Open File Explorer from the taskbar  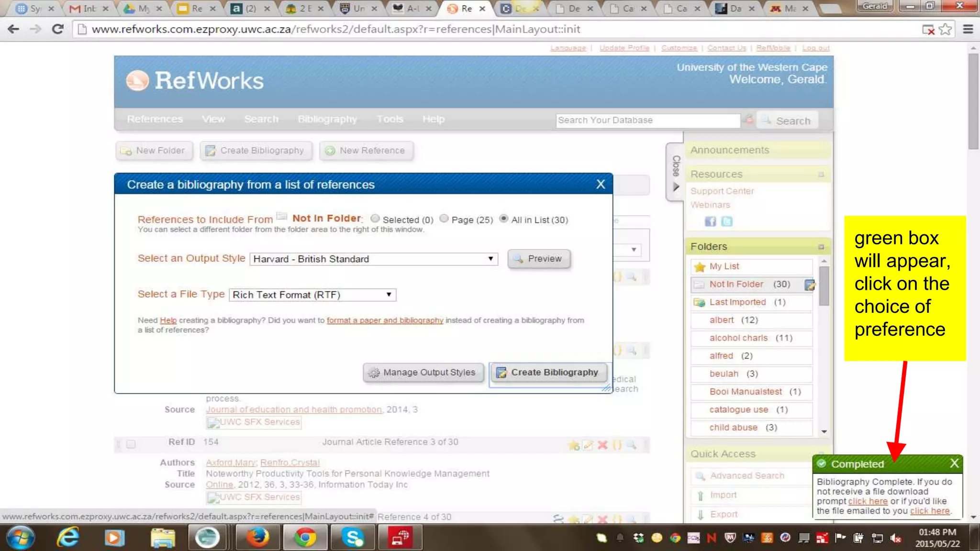(163, 538)
